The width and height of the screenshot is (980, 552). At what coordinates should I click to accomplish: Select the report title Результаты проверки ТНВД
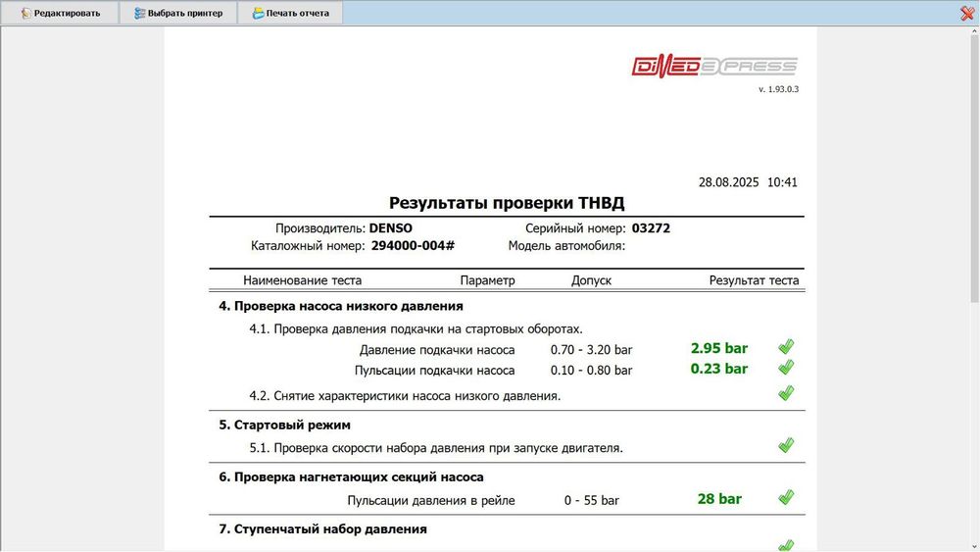pyautogui.click(x=507, y=203)
